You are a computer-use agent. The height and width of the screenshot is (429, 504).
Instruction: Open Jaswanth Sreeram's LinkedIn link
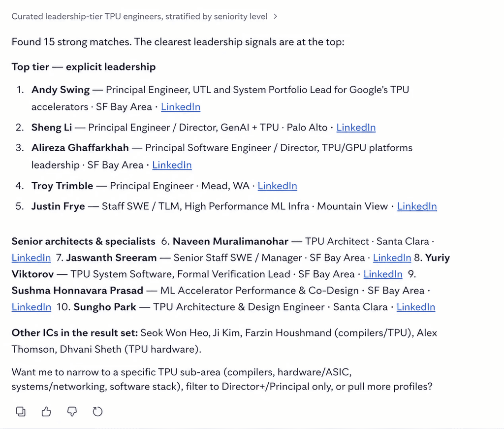(x=392, y=258)
